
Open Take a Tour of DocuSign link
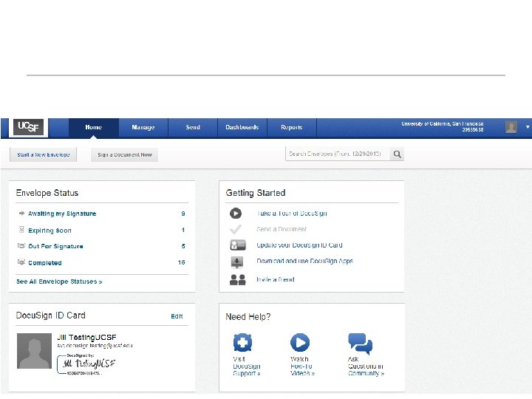(292, 214)
